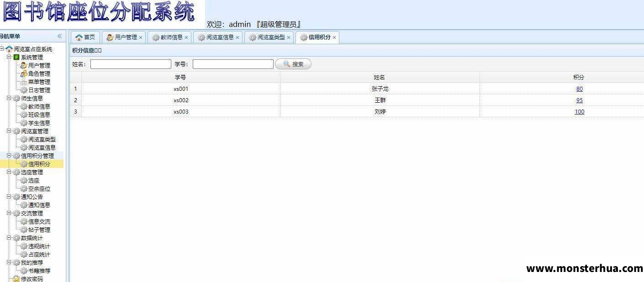Open the score link 95 for 王群

point(579,100)
